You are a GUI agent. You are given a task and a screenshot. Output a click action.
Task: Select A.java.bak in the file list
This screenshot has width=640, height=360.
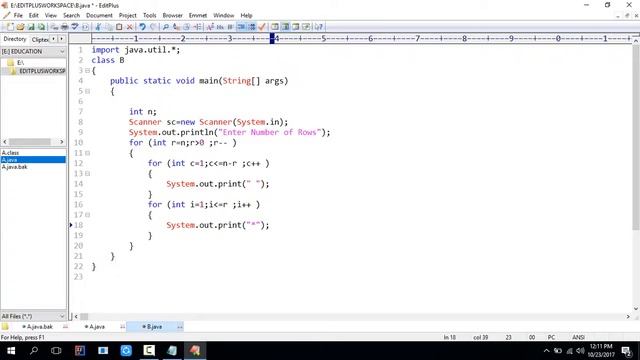click(14, 167)
